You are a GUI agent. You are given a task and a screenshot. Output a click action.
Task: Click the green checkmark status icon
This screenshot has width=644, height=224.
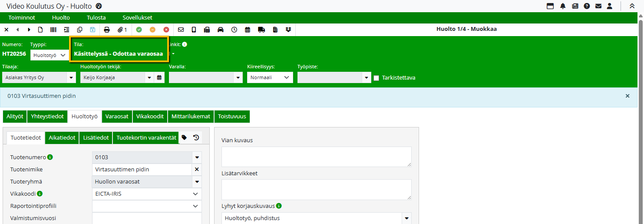coord(139,30)
